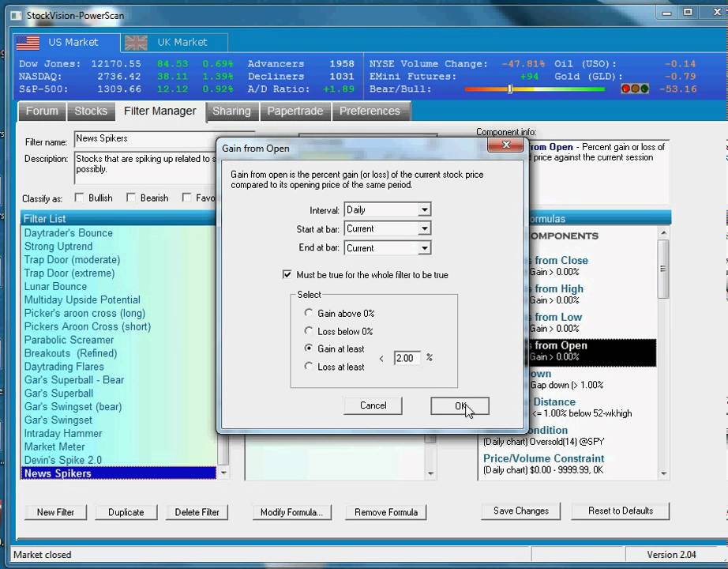
Task: Click the Modify Formula button
Action: tap(291, 512)
